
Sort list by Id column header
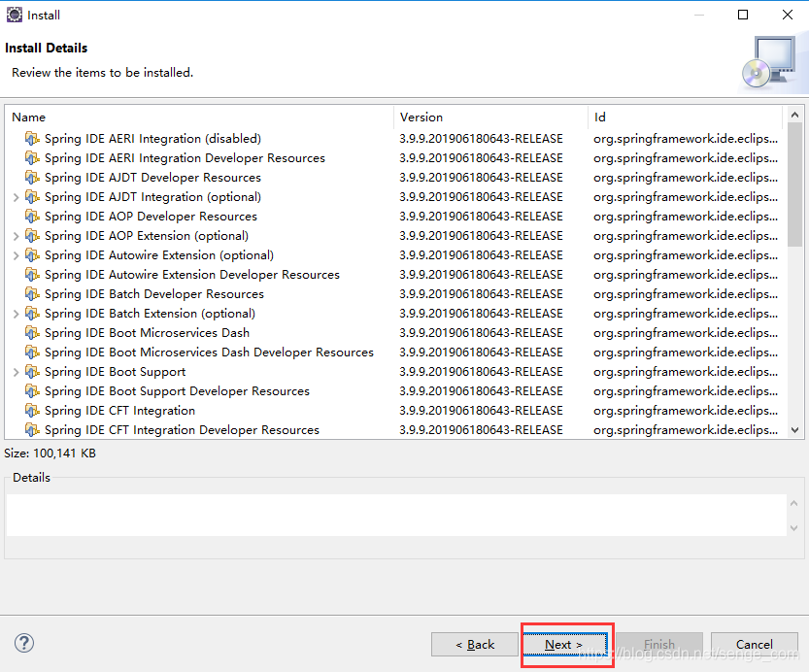pyautogui.click(x=686, y=118)
